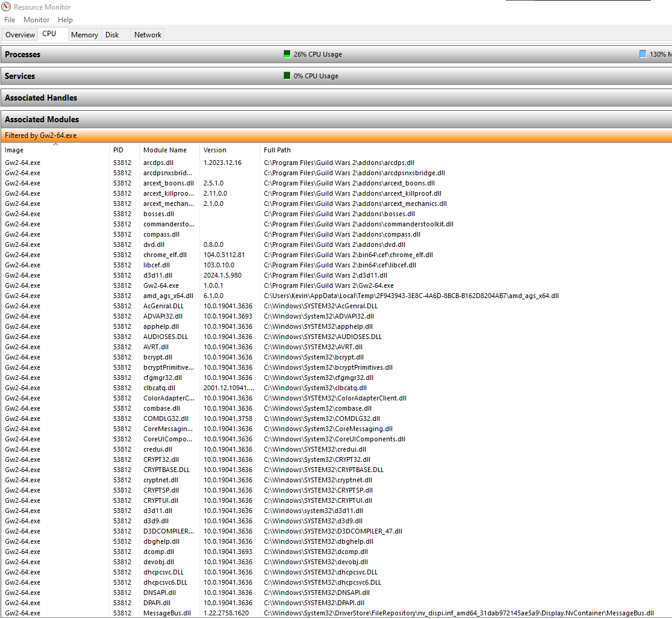
Task: Select the bosses.dll module name
Action: tap(158, 214)
